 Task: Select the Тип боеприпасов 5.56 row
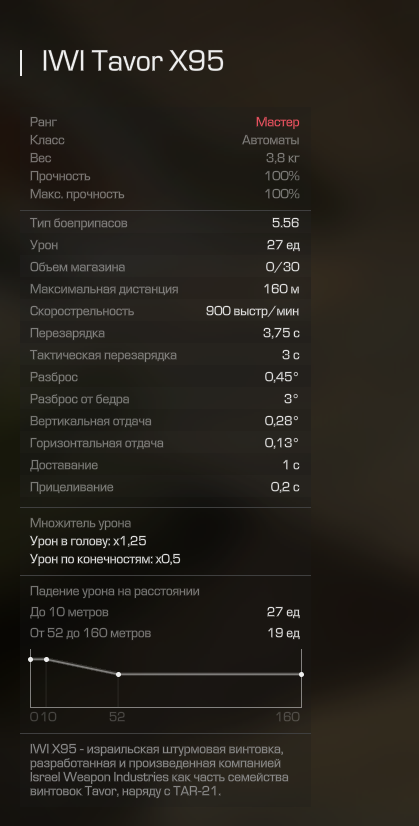point(165,223)
